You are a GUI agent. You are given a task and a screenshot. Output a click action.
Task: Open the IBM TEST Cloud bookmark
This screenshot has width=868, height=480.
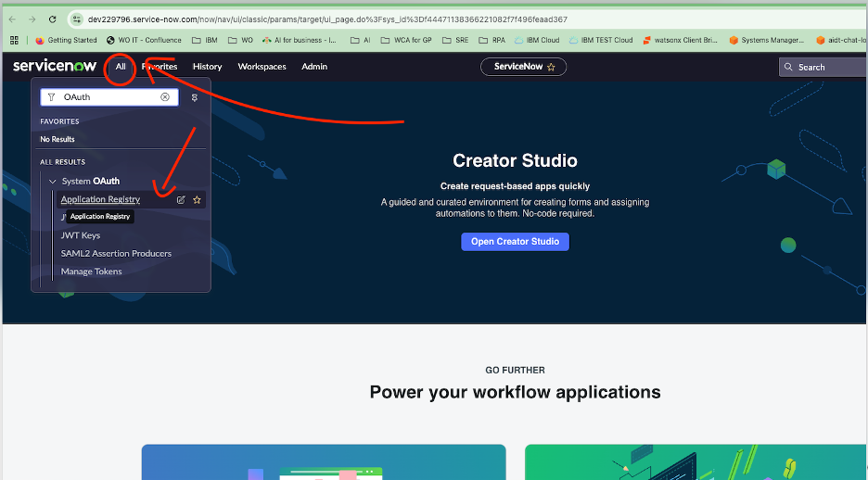(x=601, y=41)
